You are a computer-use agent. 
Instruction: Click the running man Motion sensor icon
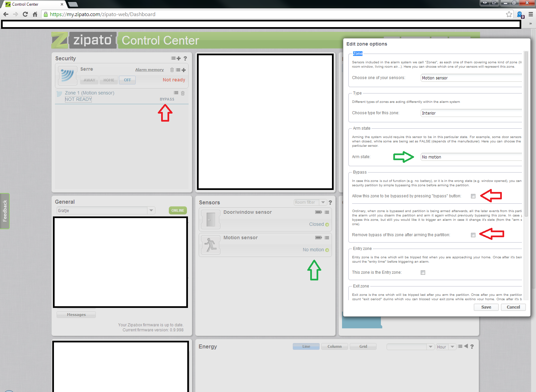click(x=211, y=245)
